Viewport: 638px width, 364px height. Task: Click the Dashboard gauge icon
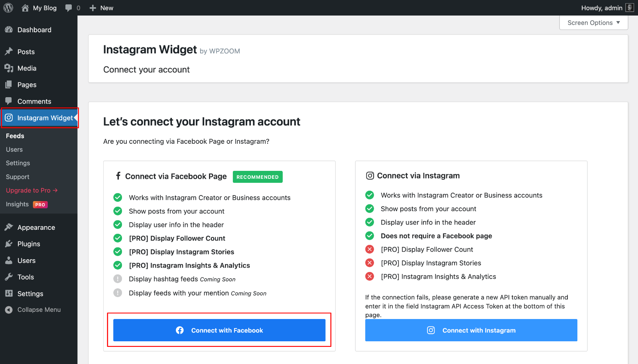[x=9, y=29]
